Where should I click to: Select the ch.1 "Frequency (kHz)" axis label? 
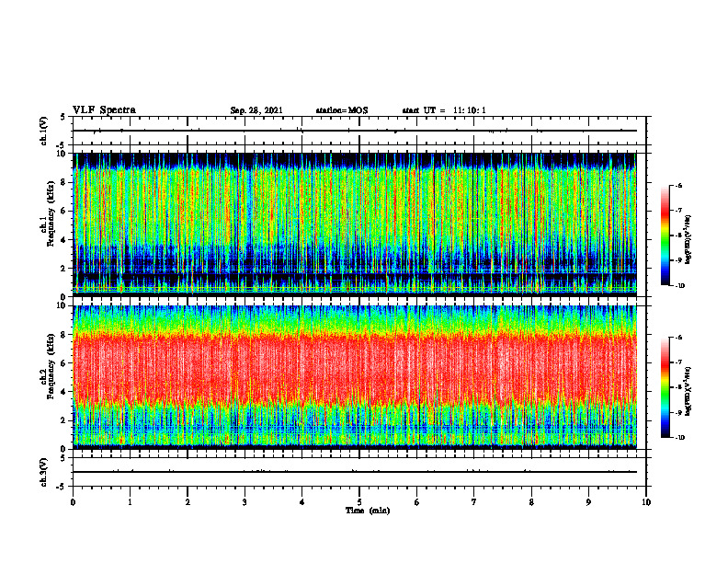[51, 214]
